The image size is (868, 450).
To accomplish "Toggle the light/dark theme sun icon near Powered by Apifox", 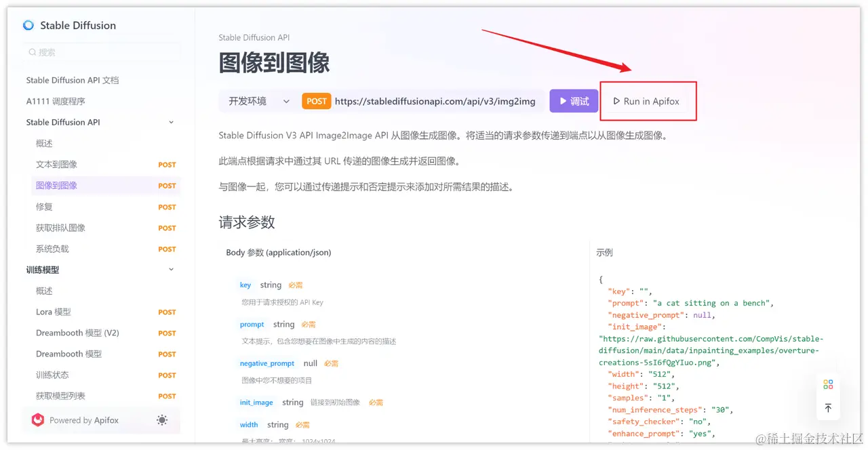I will pos(162,420).
